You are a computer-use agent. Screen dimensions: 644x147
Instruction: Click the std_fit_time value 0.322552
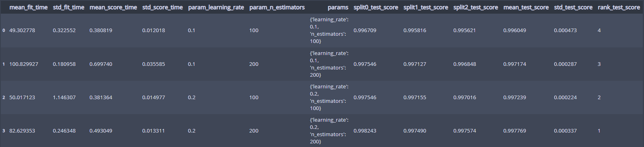coord(64,31)
